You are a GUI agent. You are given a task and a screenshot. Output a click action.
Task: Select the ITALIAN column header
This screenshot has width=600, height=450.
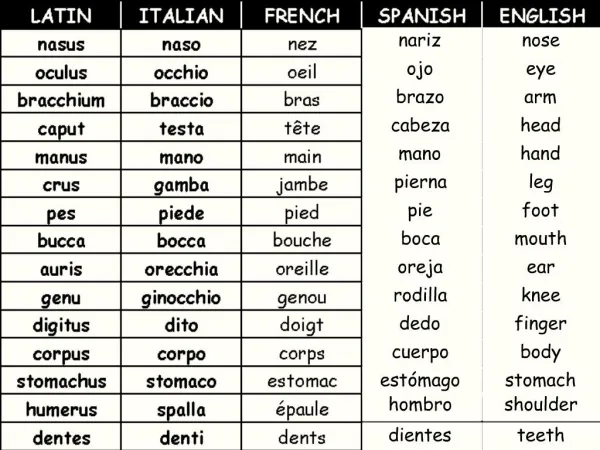tap(181, 15)
